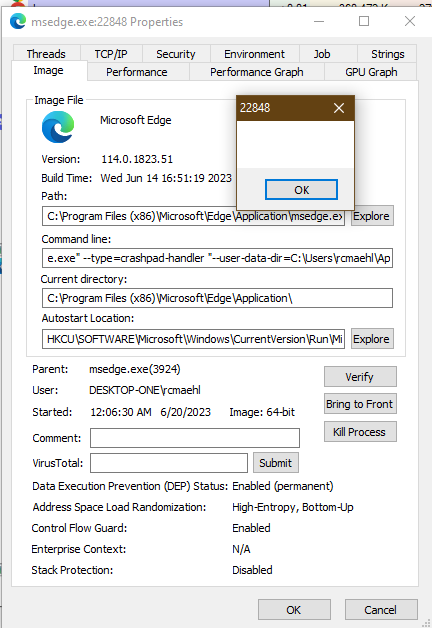Open the Security tab
This screenshot has height=628, width=432.
click(x=176, y=54)
